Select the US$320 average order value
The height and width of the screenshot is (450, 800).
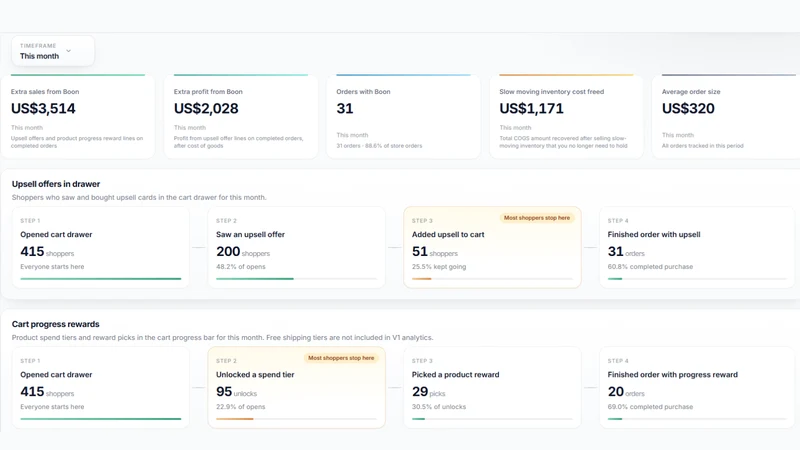pyautogui.click(x=688, y=108)
